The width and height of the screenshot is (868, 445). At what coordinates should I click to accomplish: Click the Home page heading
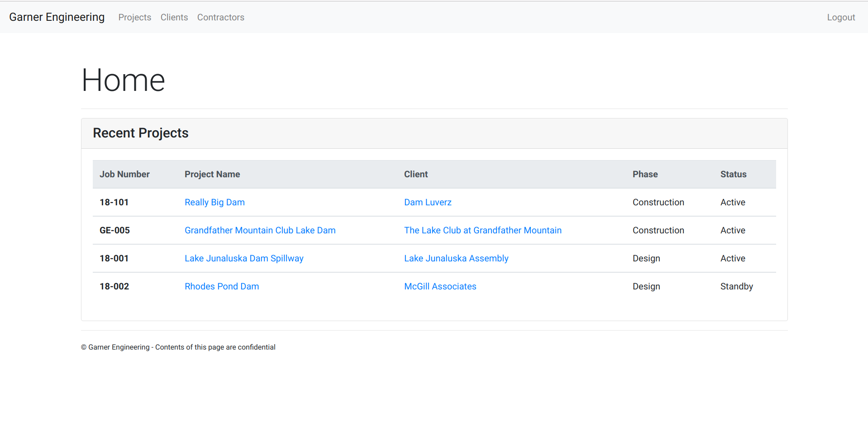tap(123, 80)
